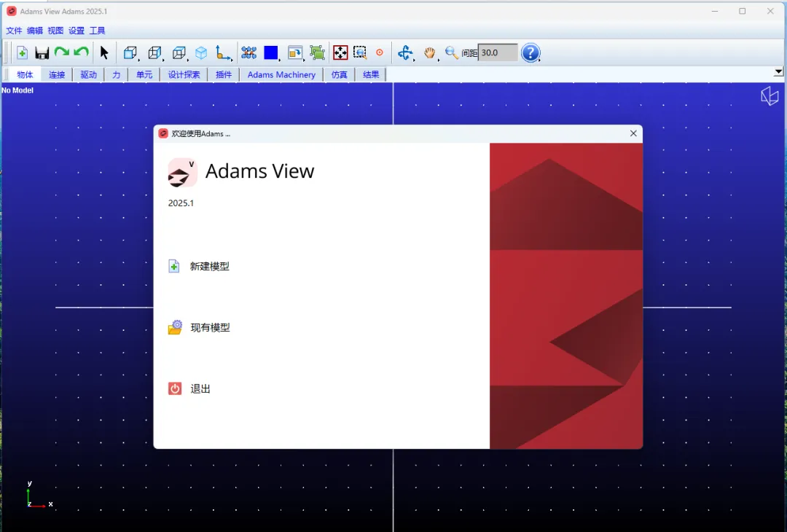Click the new model document icon in the welcome dialog
This screenshot has height=532, width=787.
[x=173, y=266]
